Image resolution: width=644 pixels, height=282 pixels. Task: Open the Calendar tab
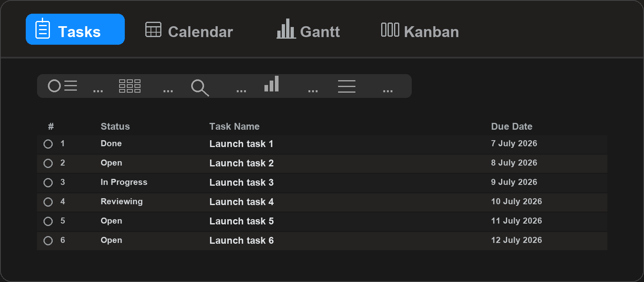tap(189, 31)
